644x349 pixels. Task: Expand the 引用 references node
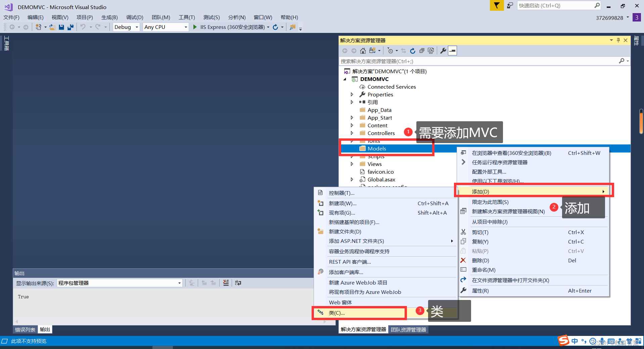[352, 102]
